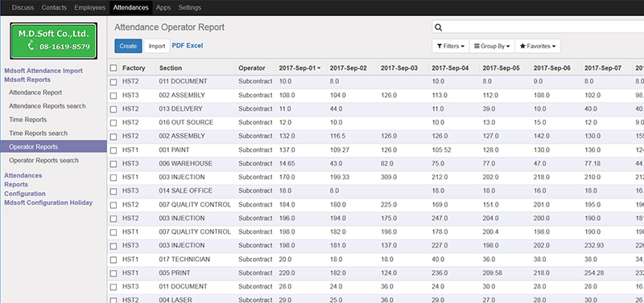Click the 116.5 value in HST2 002 ASSEMBLY row

point(338,136)
